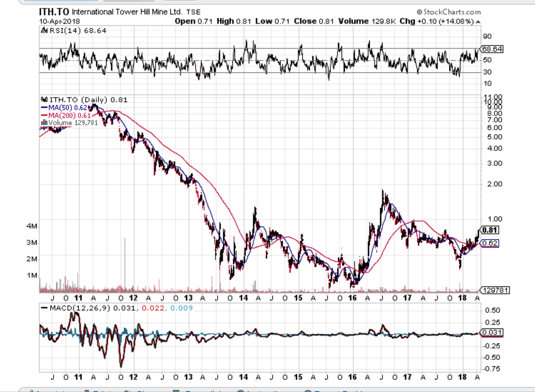
Task: Click year 14 on the price chart axis
Action: pyautogui.click(x=243, y=298)
